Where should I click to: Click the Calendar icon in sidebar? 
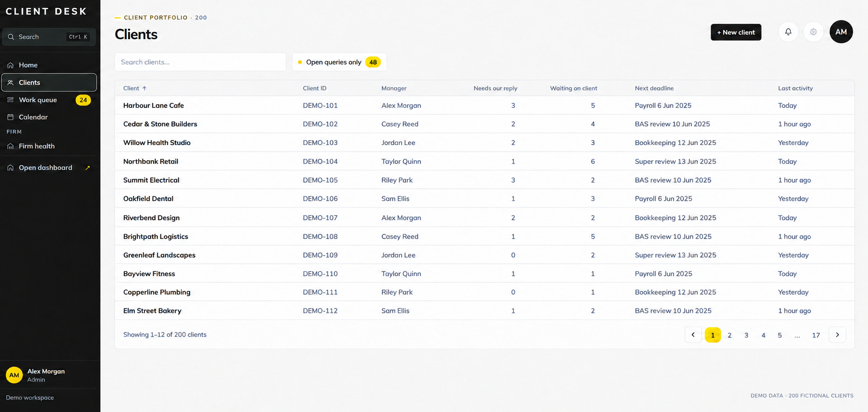pyautogui.click(x=10, y=117)
